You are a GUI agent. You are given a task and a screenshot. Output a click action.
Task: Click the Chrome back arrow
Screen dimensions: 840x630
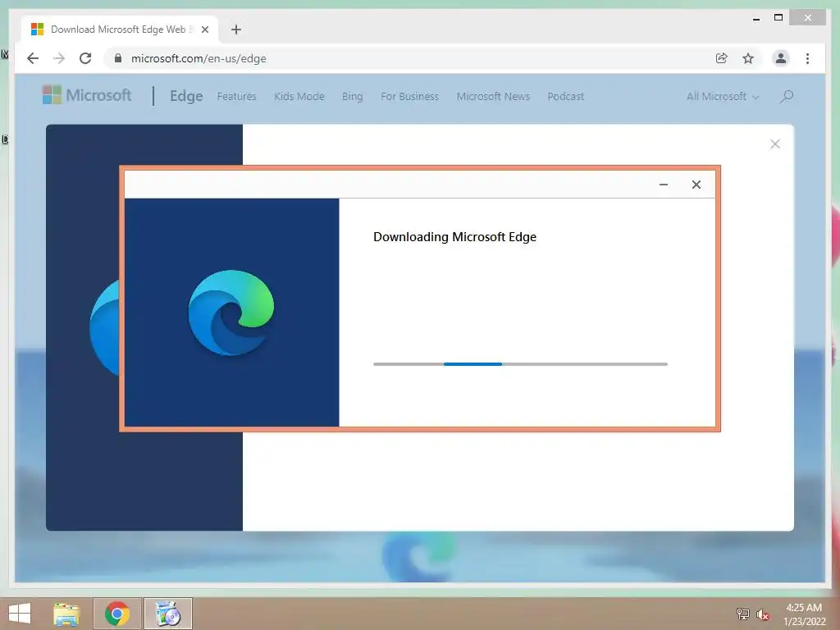point(33,58)
